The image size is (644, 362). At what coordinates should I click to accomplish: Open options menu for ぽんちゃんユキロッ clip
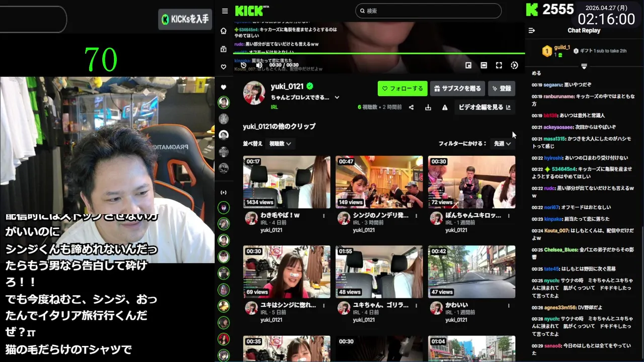(x=509, y=216)
